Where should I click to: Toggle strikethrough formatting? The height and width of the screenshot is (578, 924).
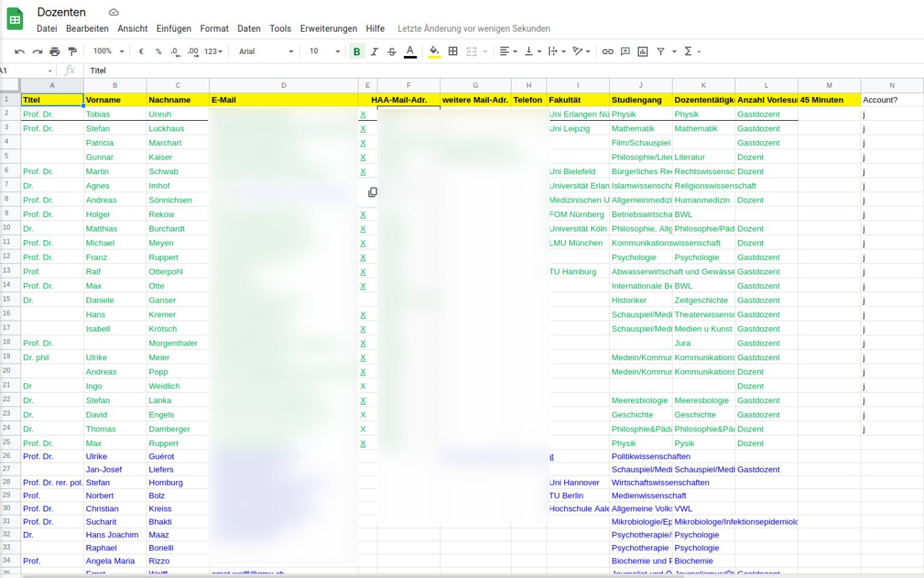point(392,51)
